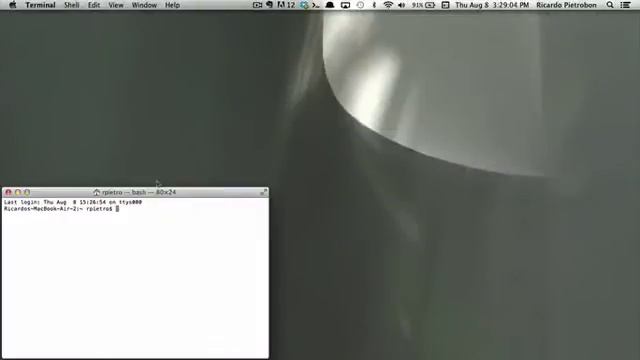Click the icon left of the date
640x360 pixels.
445,5
